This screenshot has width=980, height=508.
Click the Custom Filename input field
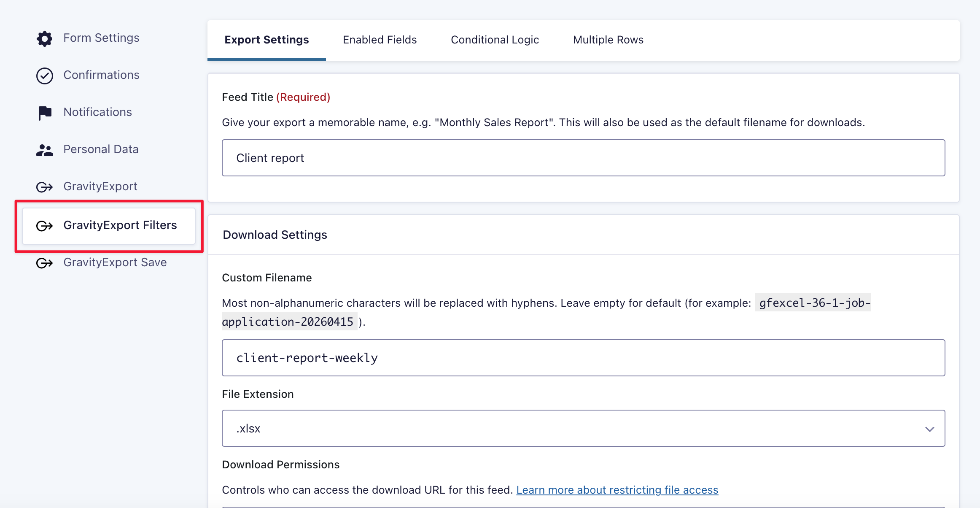[583, 358]
